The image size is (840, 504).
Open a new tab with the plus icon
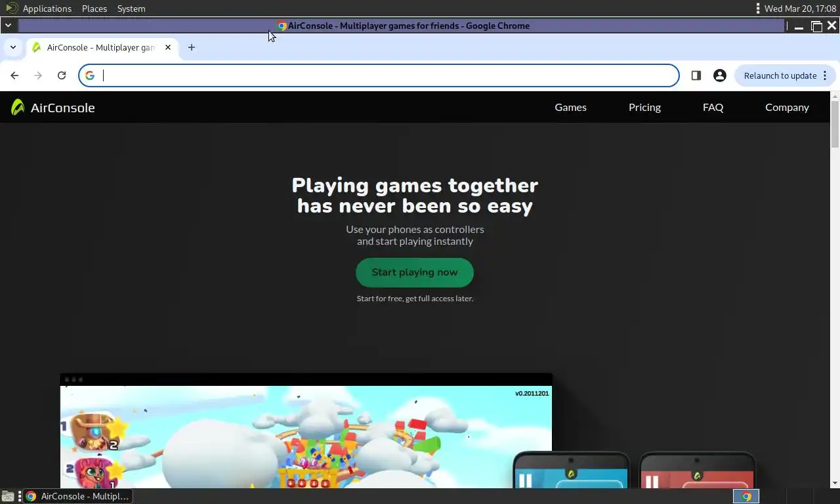coord(192,47)
